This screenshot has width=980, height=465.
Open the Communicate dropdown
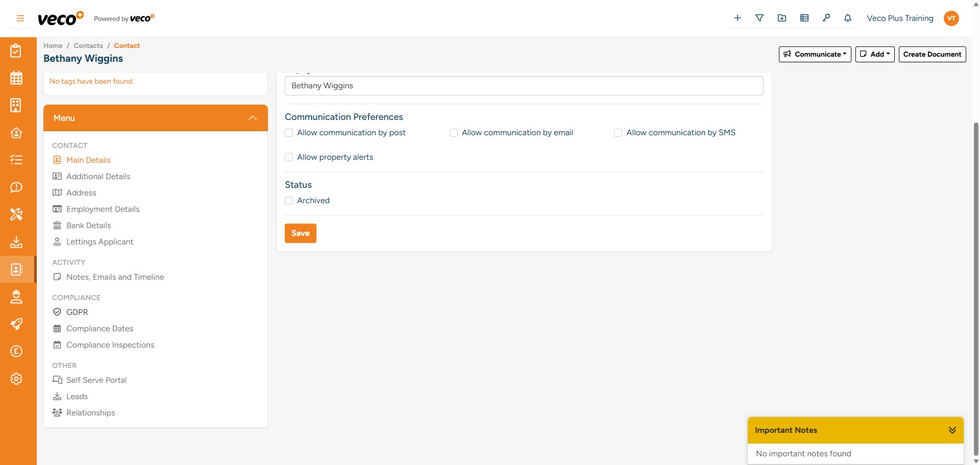pos(815,54)
